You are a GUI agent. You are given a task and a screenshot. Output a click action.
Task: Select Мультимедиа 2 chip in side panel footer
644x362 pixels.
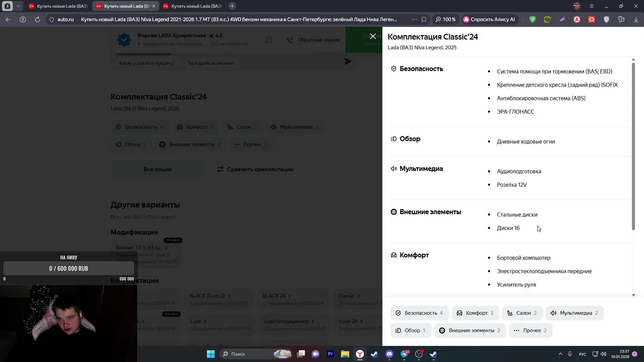click(574, 313)
